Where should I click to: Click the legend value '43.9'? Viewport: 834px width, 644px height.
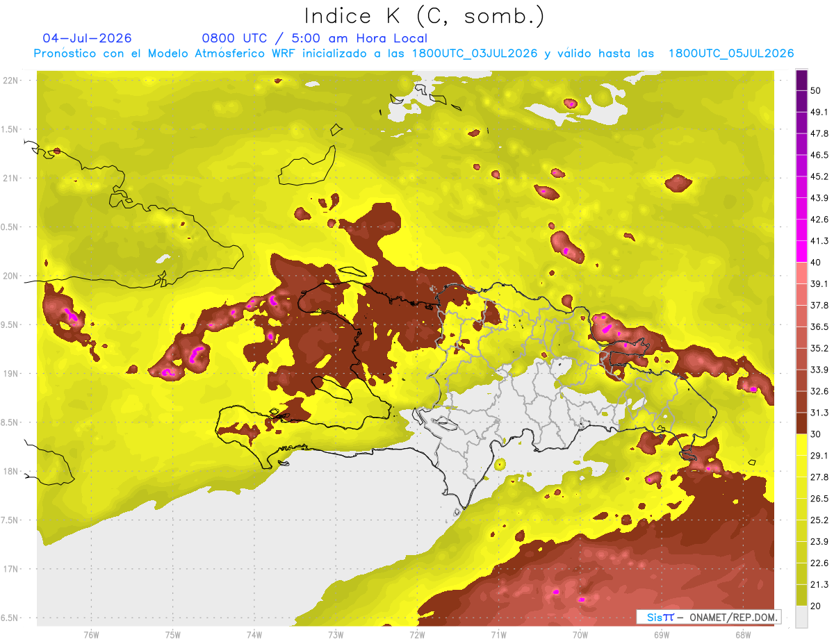819,198
